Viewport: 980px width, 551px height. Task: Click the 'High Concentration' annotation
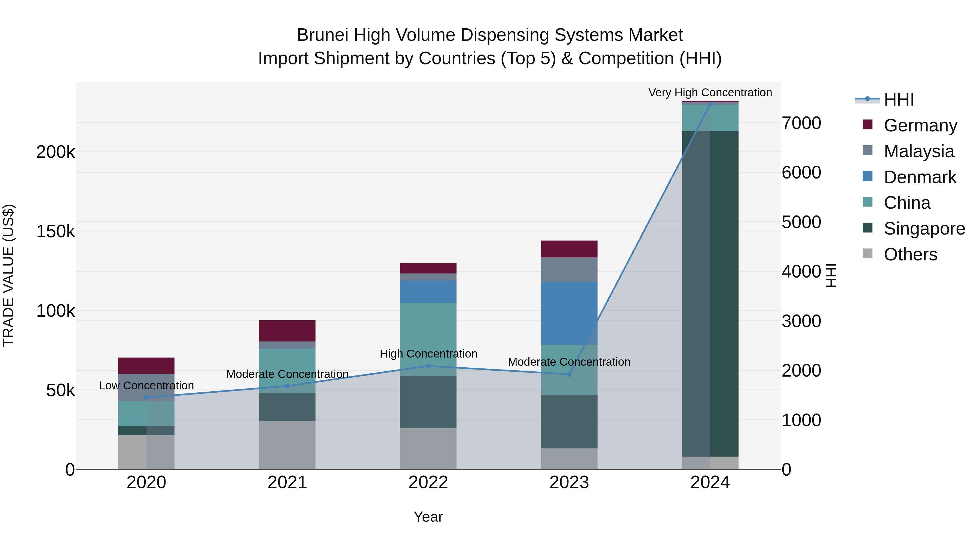click(x=428, y=354)
